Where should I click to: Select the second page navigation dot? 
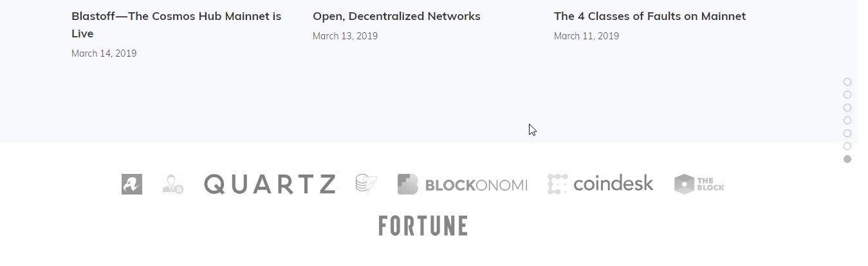click(847, 95)
